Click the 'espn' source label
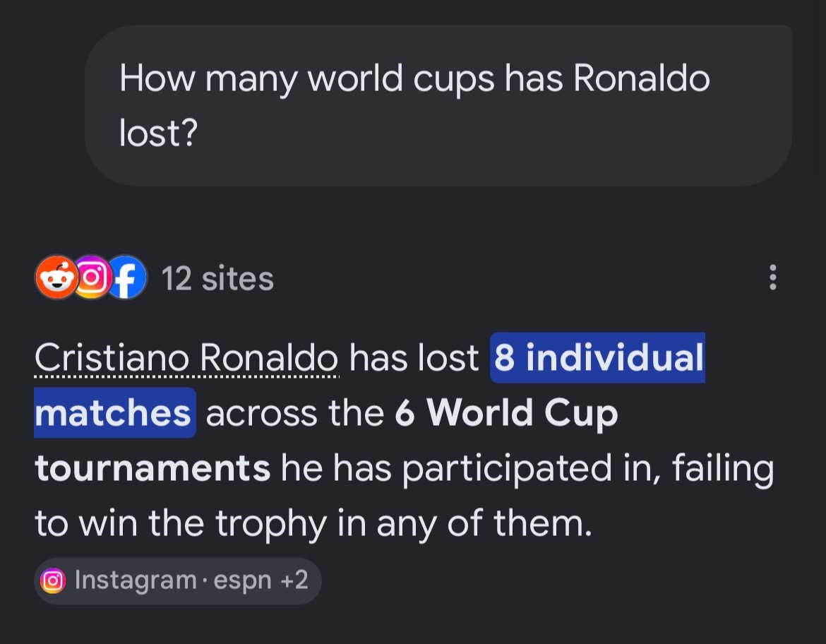826x644 pixels. 242,581
